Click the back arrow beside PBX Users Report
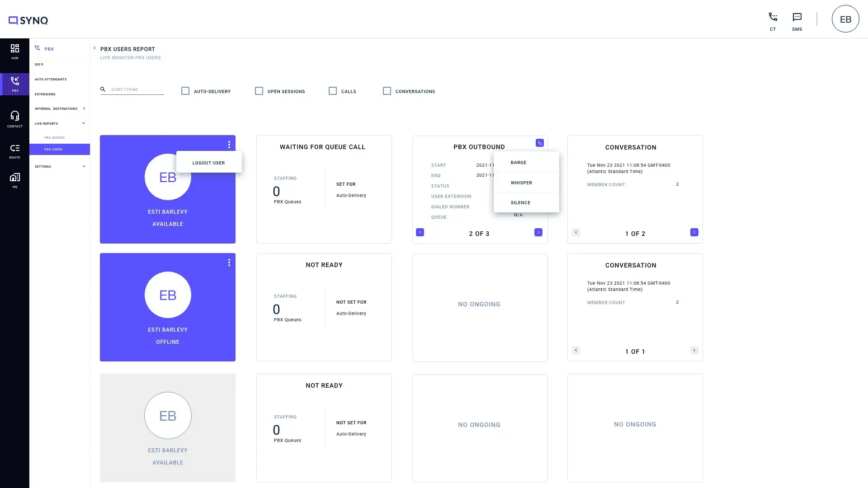Viewport: 868px width, 488px height. pyautogui.click(x=94, y=48)
